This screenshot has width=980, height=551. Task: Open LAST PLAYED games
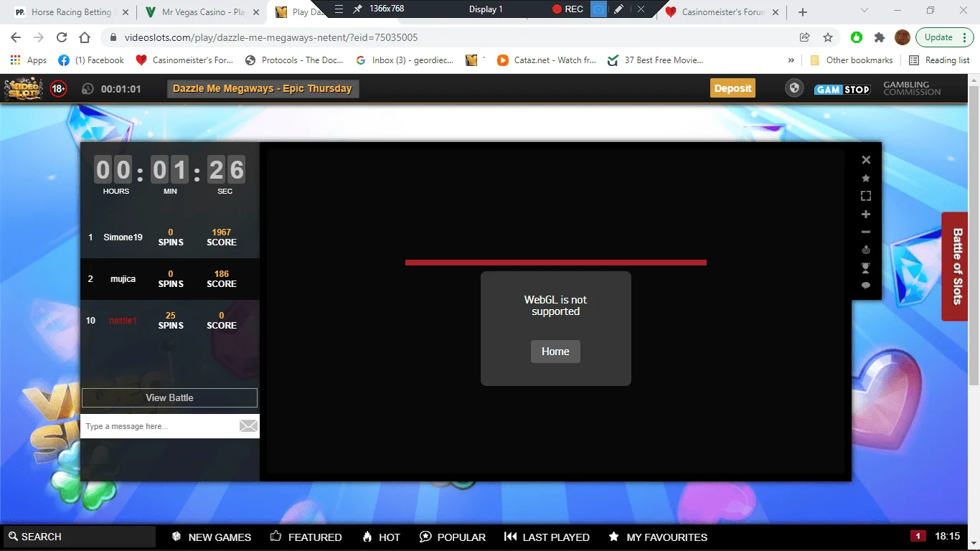tap(547, 537)
